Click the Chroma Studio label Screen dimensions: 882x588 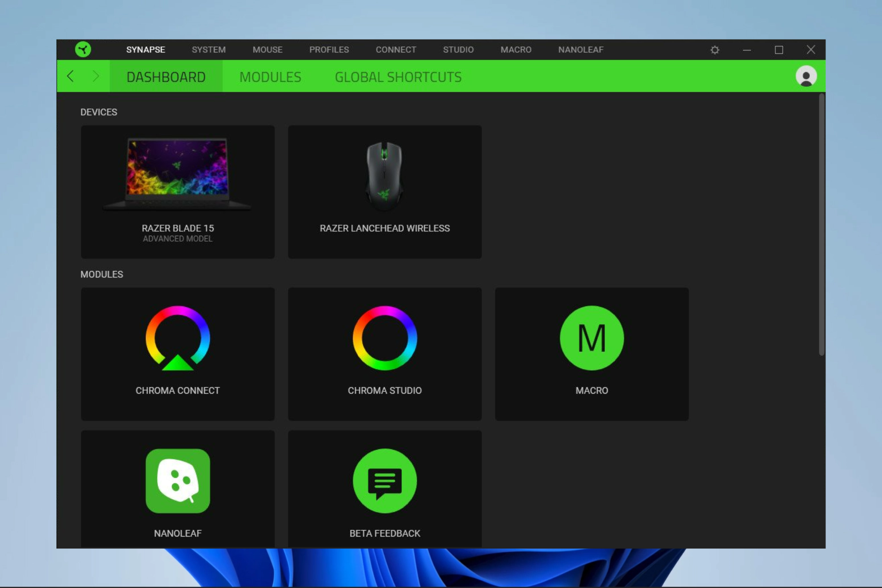[x=385, y=390]
